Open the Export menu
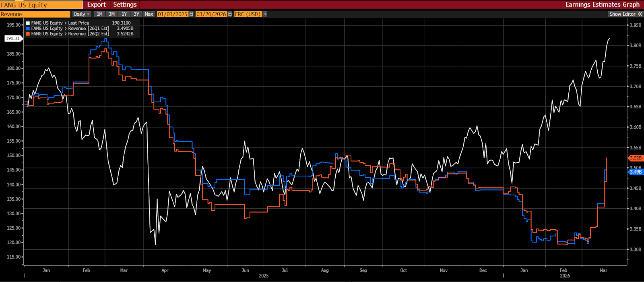The width and height of the screenshot is (644, 282). click(x=97, y=4)
